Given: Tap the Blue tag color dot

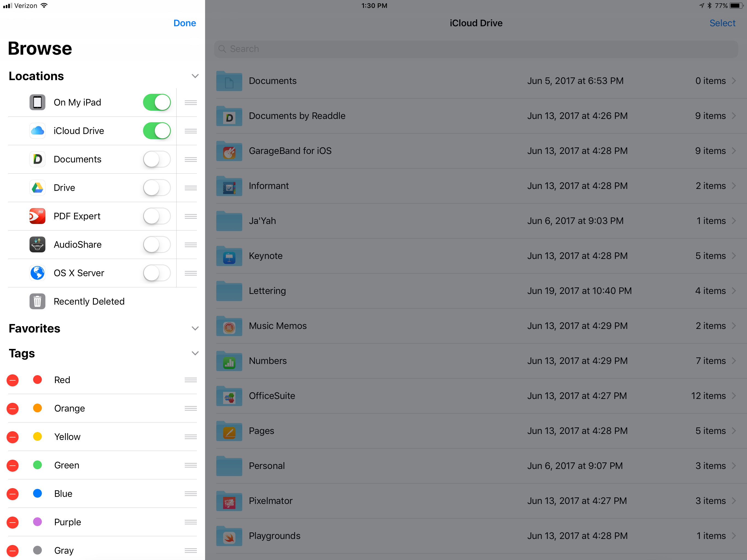Looking at the screenshot, I should [x=37, y=494].
